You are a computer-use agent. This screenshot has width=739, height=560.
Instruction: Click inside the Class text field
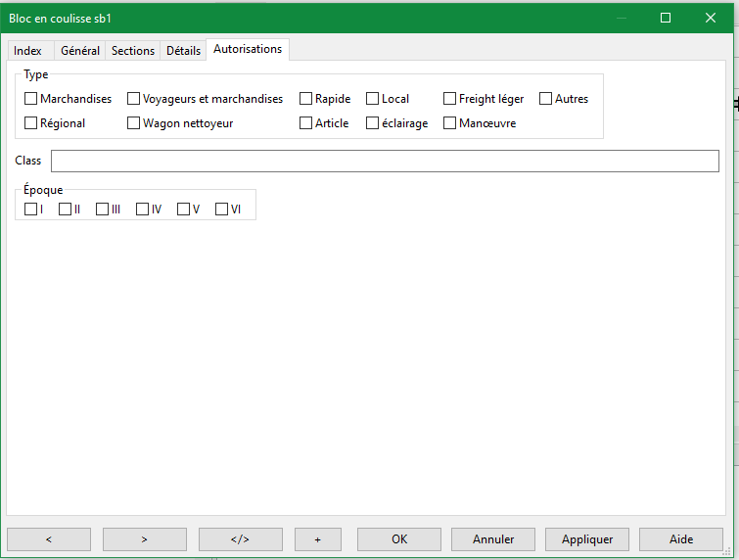(385, 161)
